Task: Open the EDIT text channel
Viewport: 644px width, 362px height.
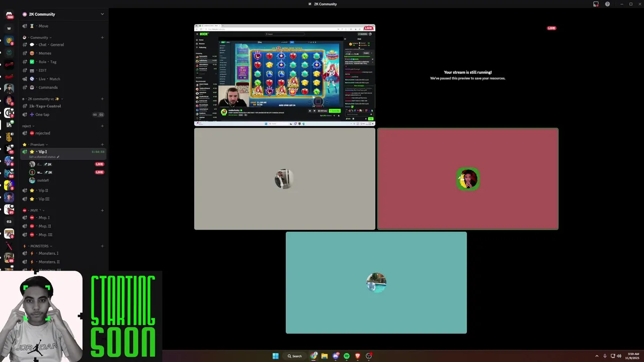Action: point(63,70)
